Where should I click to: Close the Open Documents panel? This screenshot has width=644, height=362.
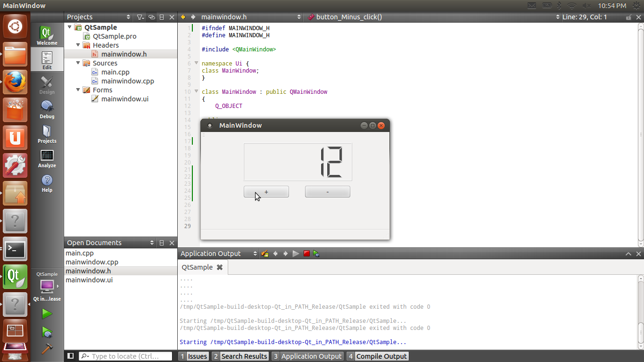(172, 243)
